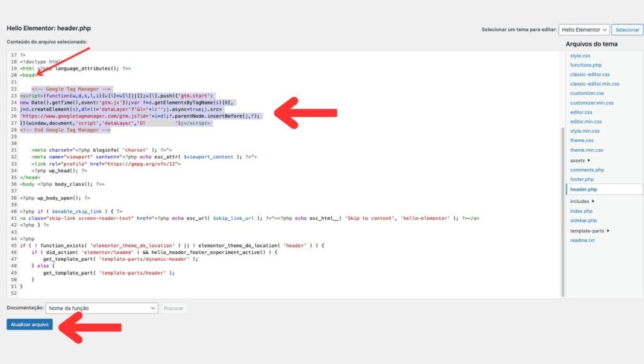Screen dimensions: 644x364
Task: Open style.css in theme files
Action: [x=580, y=55]
